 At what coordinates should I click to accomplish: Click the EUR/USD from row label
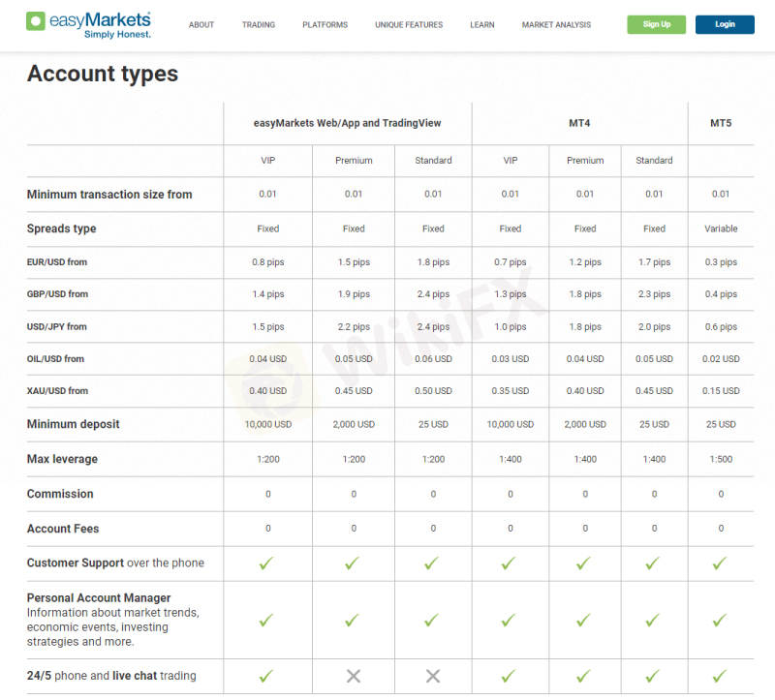[x=57, y=262]
